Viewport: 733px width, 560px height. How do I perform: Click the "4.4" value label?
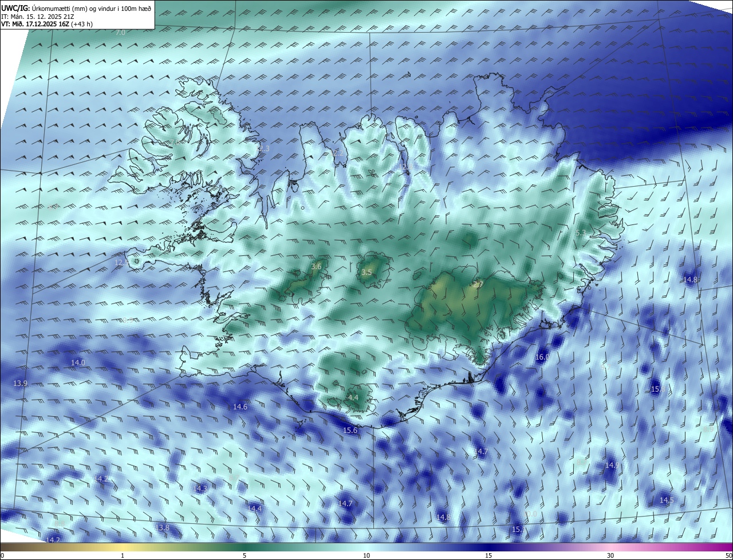[353, 397]
